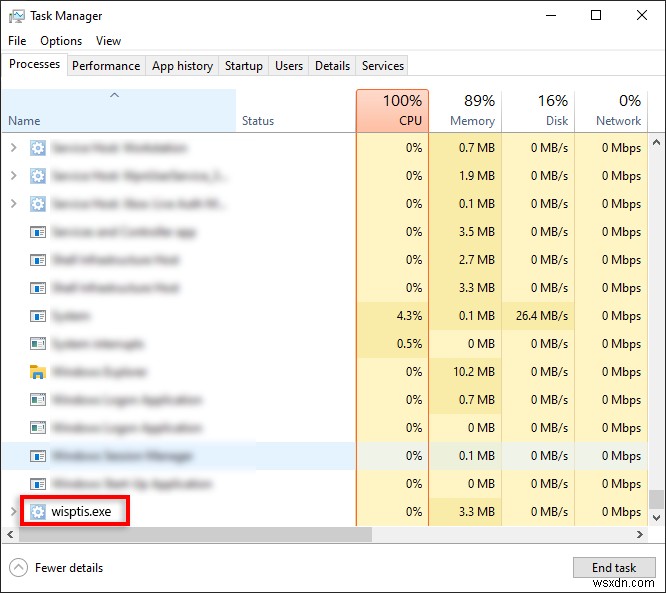
Task: Sort by the 0% Network column header
Action: pos(611,110)
